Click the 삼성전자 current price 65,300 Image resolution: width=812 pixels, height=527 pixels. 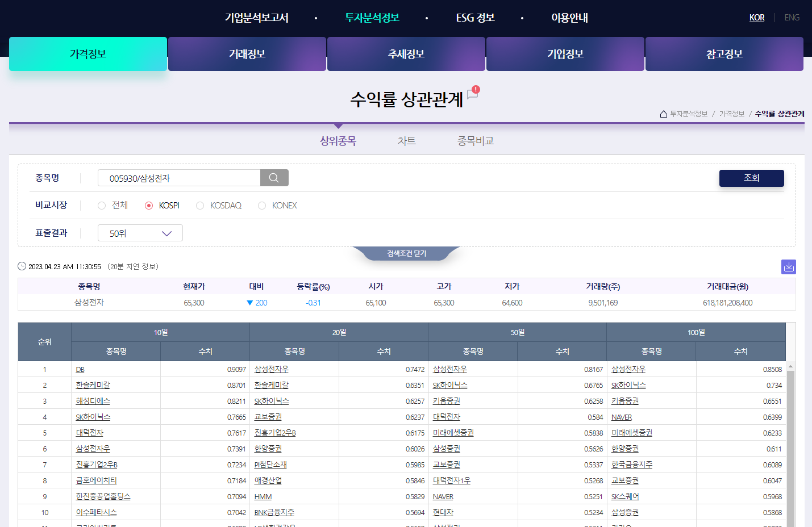coord(194,303)
